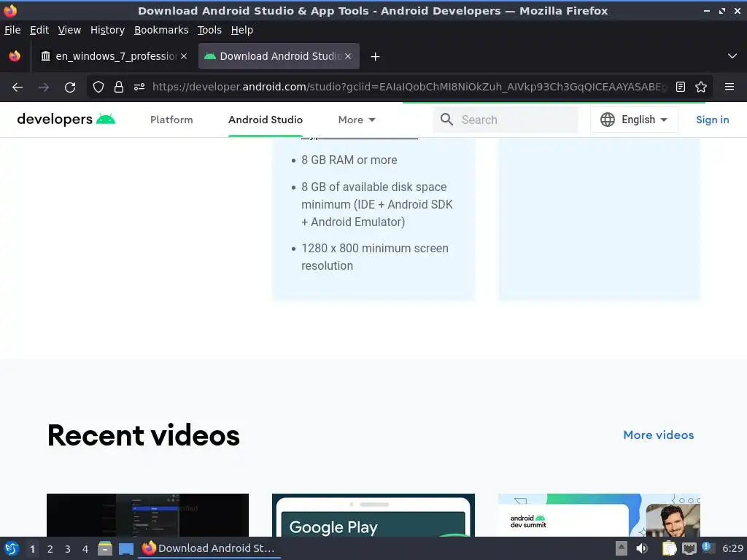Open the History menu
Viewport: 747px width, 560px height.
tap(107, 30)
